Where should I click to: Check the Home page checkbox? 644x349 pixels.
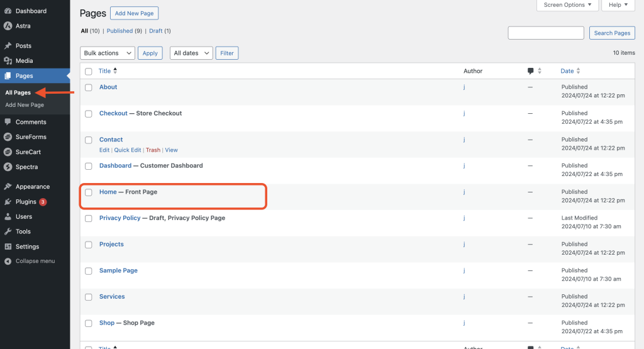(88, 192)
